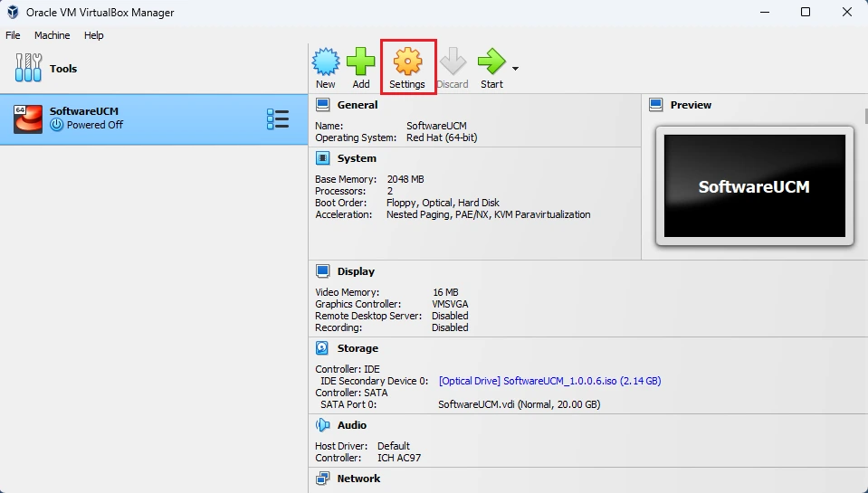Click the Preview panel title text

click(691, 105)
